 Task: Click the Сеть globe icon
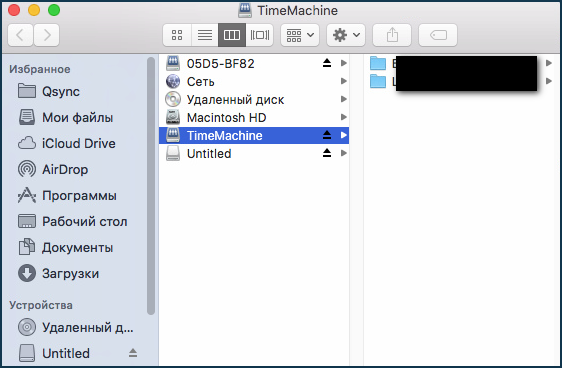coord(173,81)
